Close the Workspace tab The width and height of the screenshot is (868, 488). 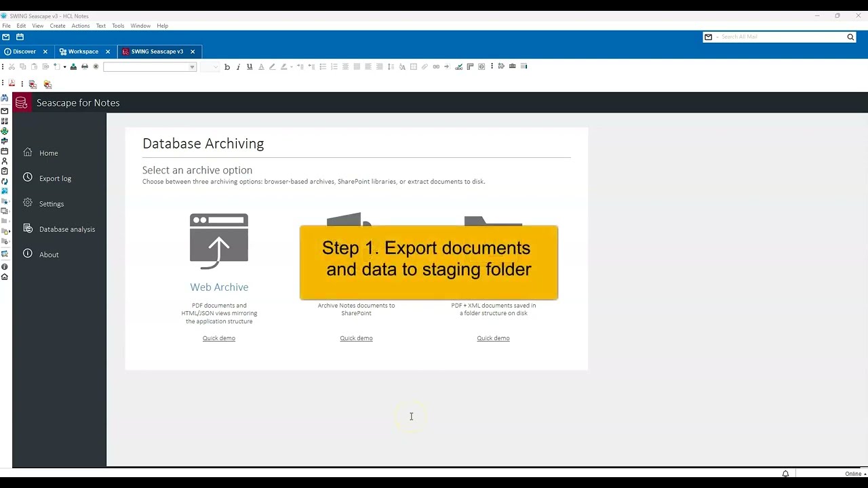(x=107, y=52)
